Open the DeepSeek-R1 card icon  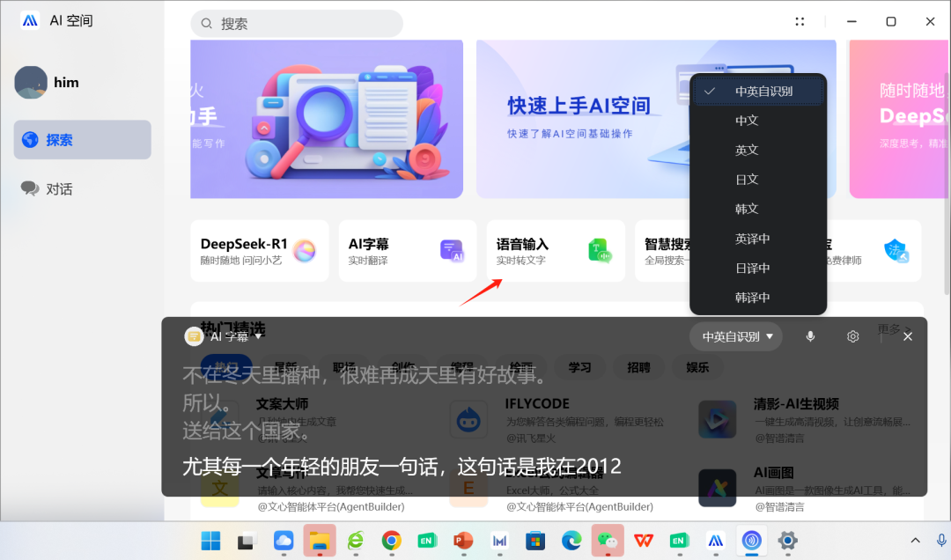point(306,251)
